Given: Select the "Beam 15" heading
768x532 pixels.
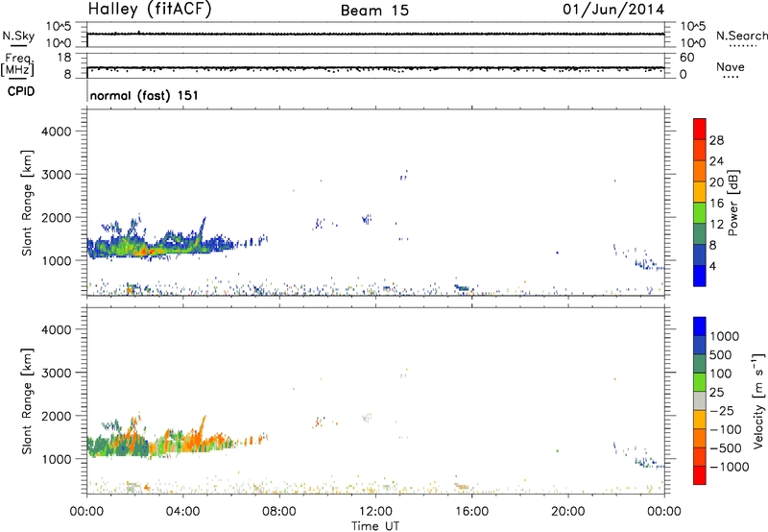Looking at the screenshot, I should [x=374, y=11].
